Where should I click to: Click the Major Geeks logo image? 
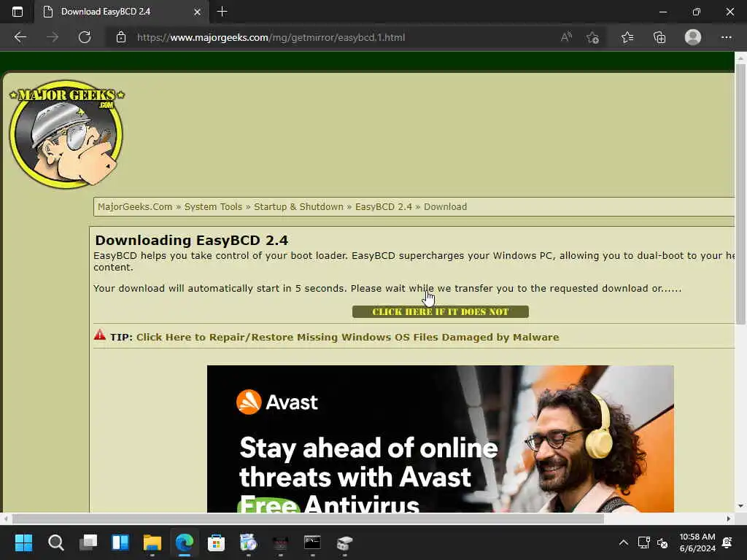click(x=66, y=134)
